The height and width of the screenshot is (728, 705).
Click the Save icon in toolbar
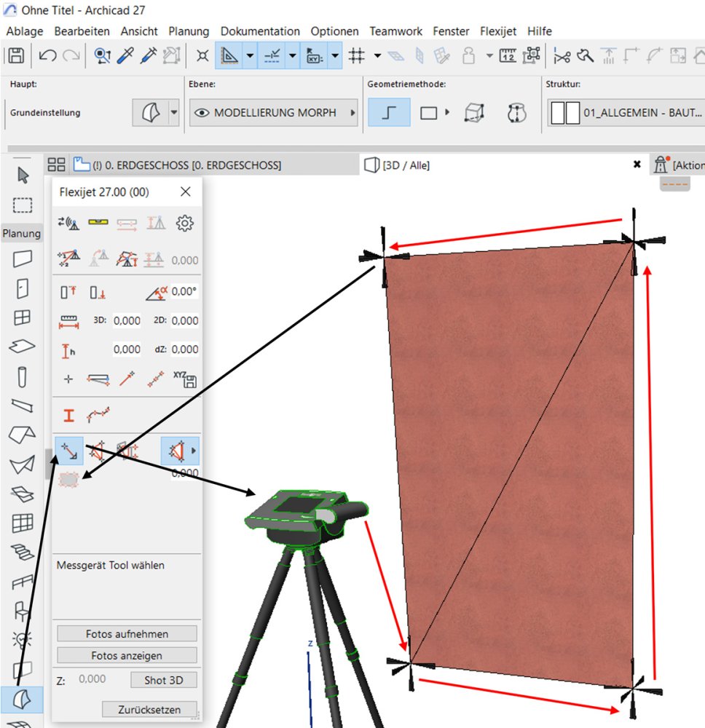pyautogui.click(x=16, y=56)
